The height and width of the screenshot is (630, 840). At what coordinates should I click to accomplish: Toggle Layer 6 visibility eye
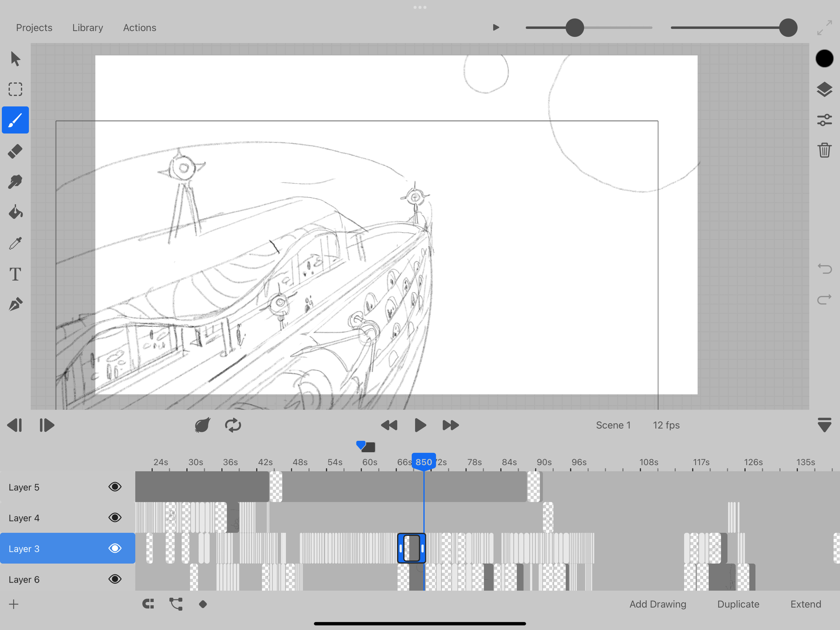coord(115,579)
